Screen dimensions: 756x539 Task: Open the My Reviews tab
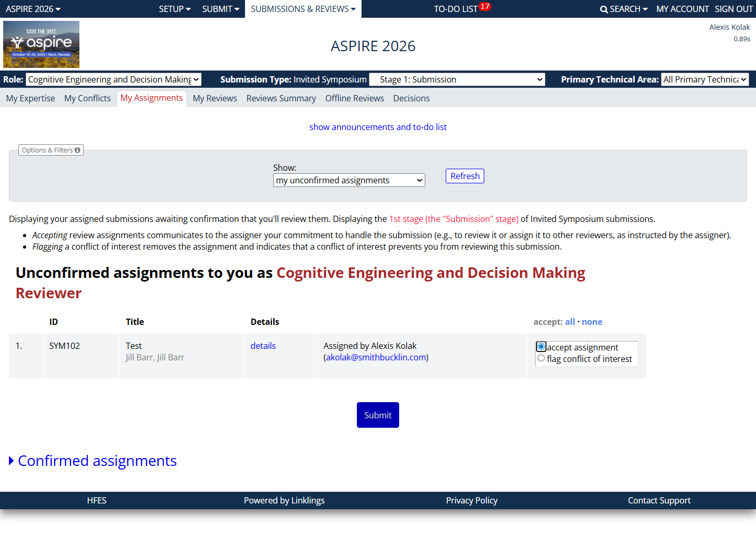[215, 98]
